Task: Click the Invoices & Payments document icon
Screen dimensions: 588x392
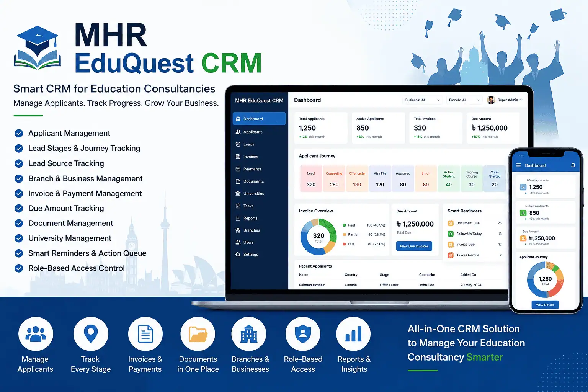Action: (145, 334)
